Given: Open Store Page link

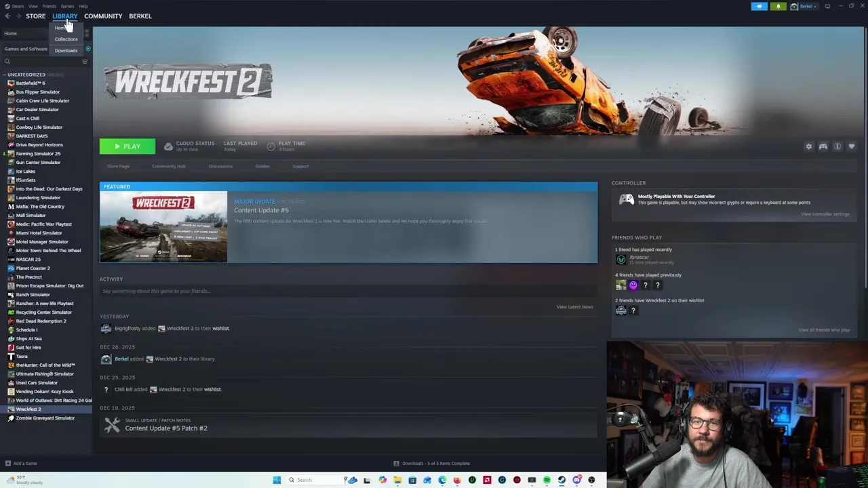Looking at the screenshot, I should click(117, 166).
